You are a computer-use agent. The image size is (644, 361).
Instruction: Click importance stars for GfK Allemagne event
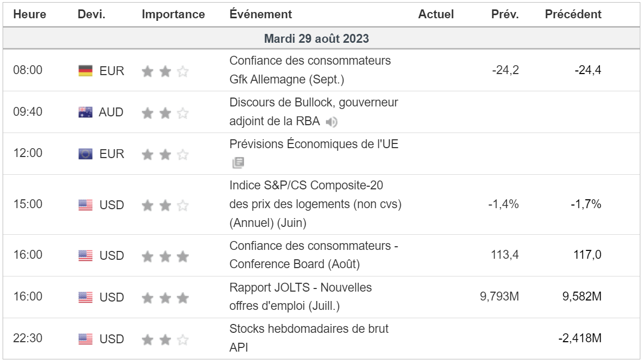(x=165, y=71)
